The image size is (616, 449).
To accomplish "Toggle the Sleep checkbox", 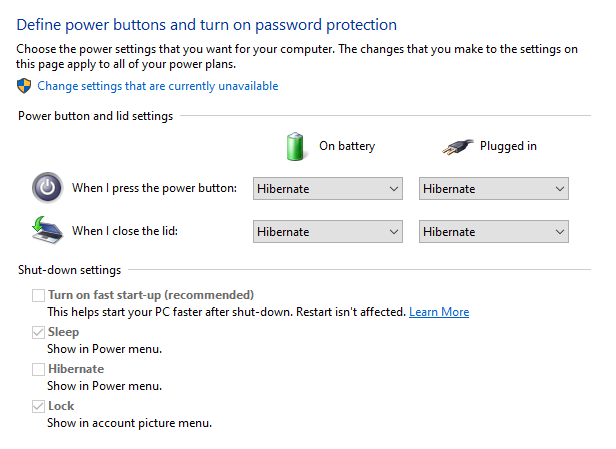I will tap(38, 332).
